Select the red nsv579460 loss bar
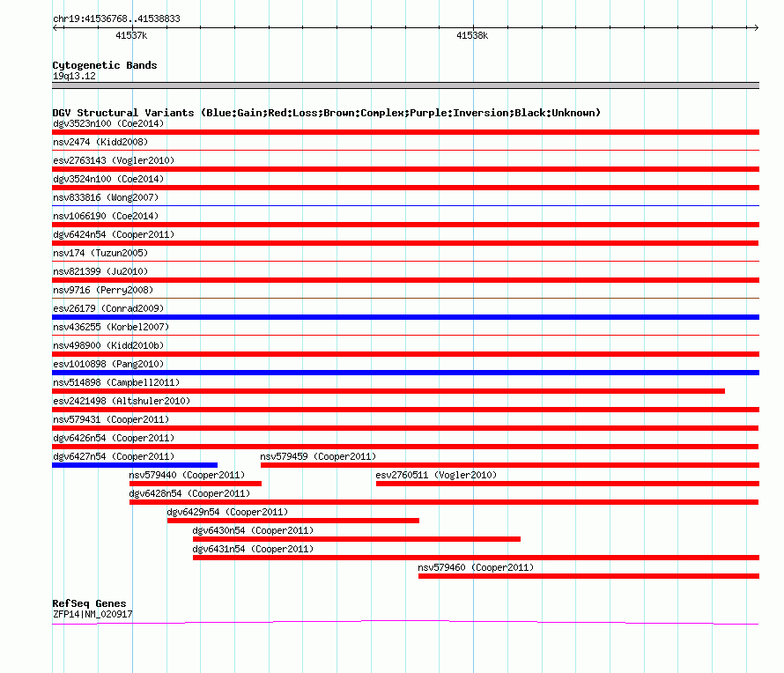The height and width of the screenshot is (673, 784). (x=589, y=576)
